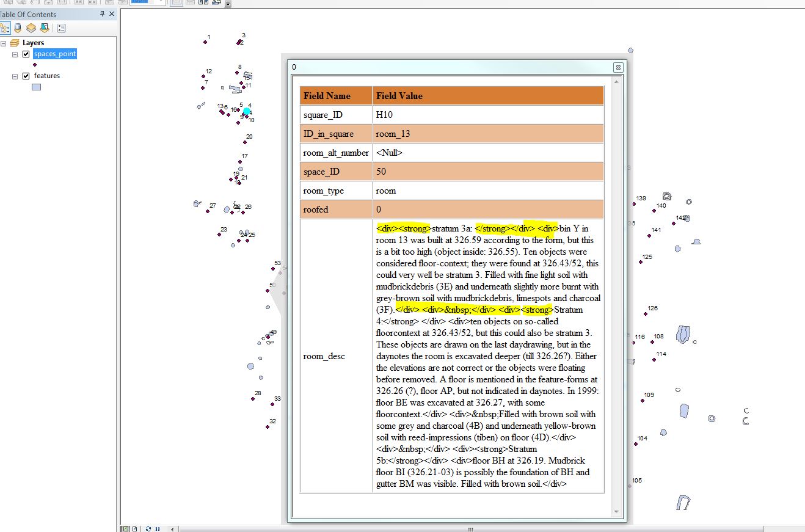
Task: Select the List By Drawing Order icon
Action: tap(5, 27)
